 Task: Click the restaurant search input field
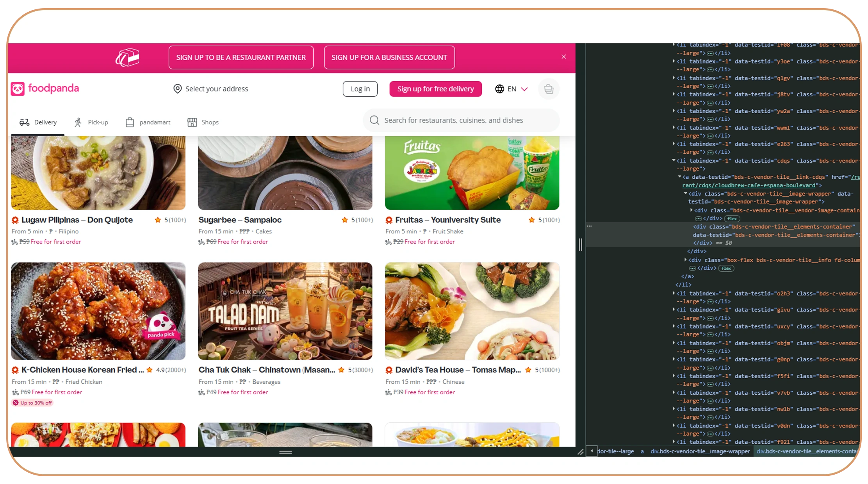click(461, 120)
